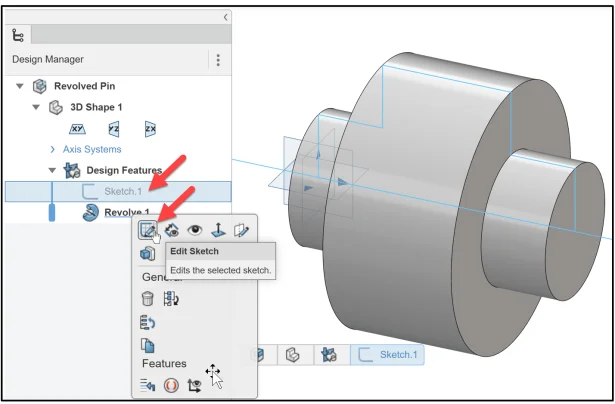
Task: Collapse the Revolved Pin tree node
Action: pyautogui.click(x=20, y=86)
